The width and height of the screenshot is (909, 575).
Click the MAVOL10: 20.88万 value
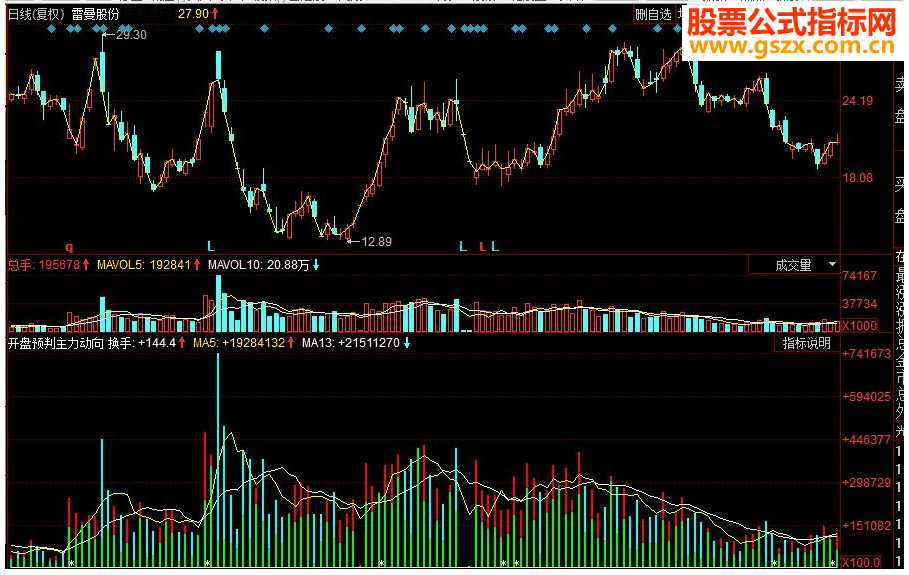[259, 265]
